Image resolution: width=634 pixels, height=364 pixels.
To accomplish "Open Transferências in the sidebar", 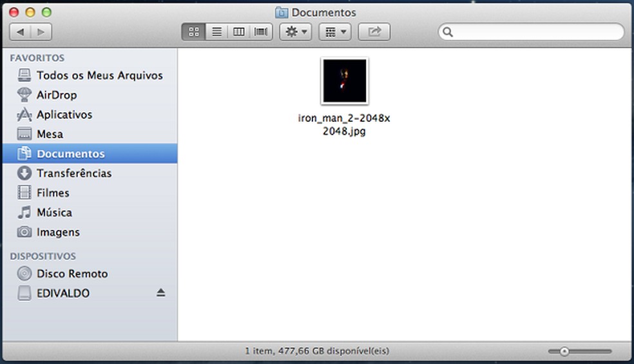I will pyautogui.click(x=90, y=173).
